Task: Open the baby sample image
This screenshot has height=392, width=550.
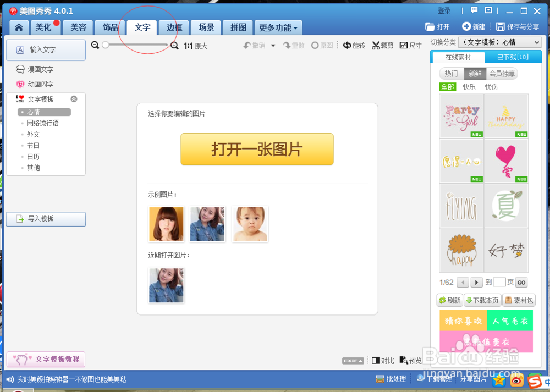Action: pyautogui.click(x=250, y=224)
